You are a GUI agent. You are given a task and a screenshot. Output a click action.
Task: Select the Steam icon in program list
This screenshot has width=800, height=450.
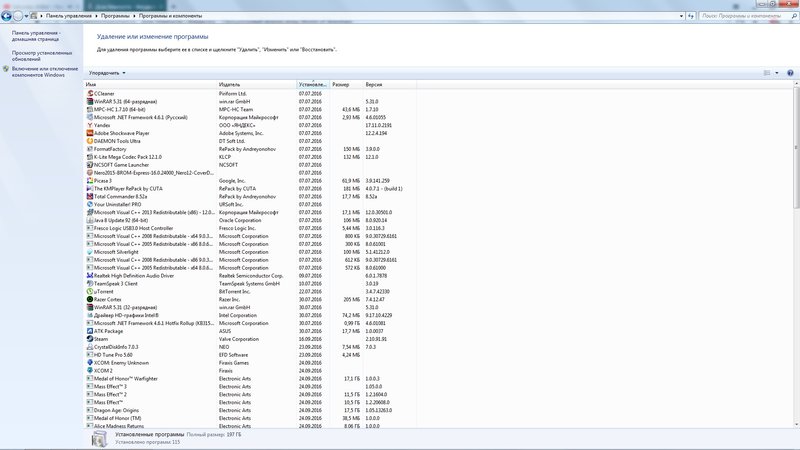(x=90, y=339)
